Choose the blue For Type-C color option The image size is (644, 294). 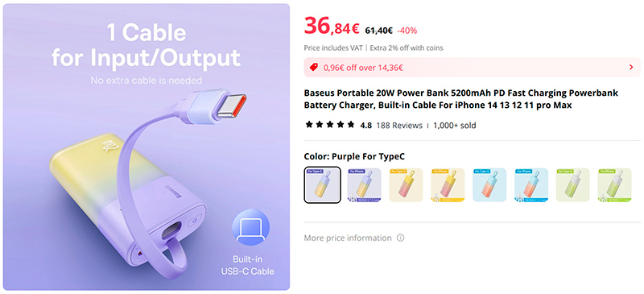coord(489,184)
